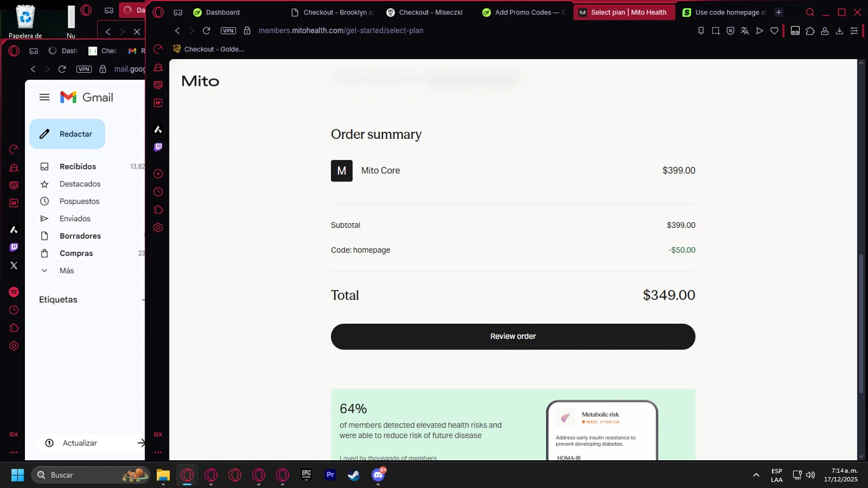
Task: Open Aria AI icon in Mito window sidebar
Action: point(158,130)
